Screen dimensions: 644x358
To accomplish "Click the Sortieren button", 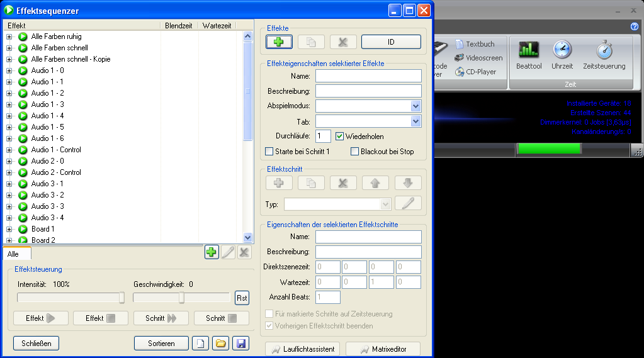I will click(x=161, y=344).
